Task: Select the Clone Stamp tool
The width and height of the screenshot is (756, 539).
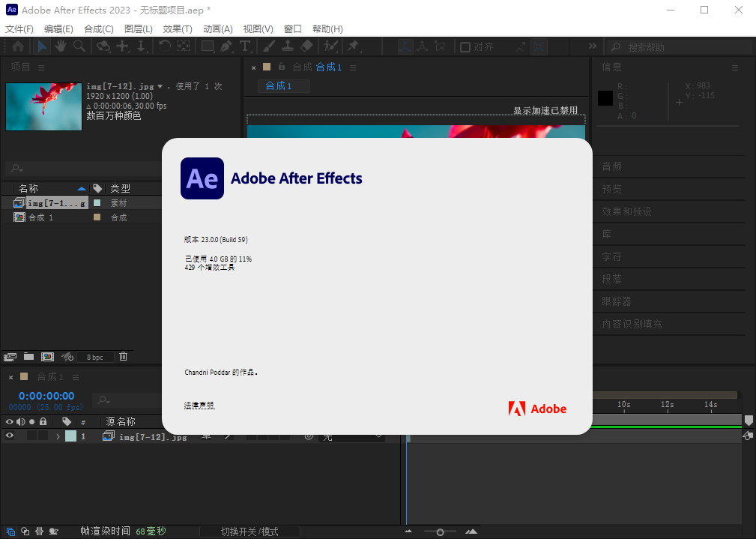Action: (x=288, y=46)
